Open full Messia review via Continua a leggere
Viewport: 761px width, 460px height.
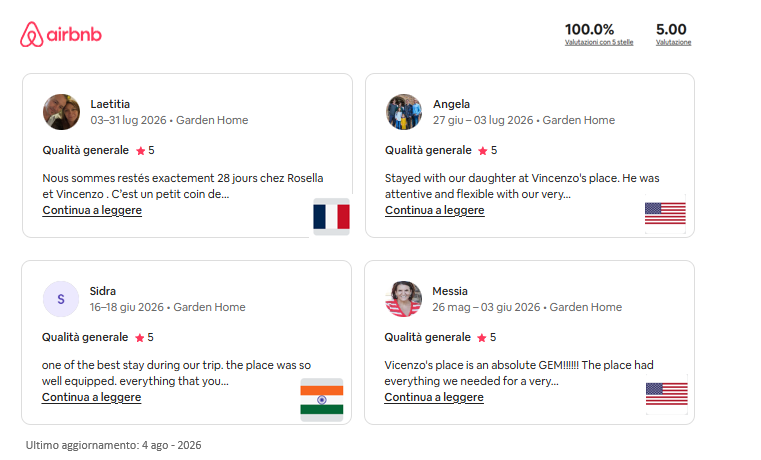click(434, 397)
